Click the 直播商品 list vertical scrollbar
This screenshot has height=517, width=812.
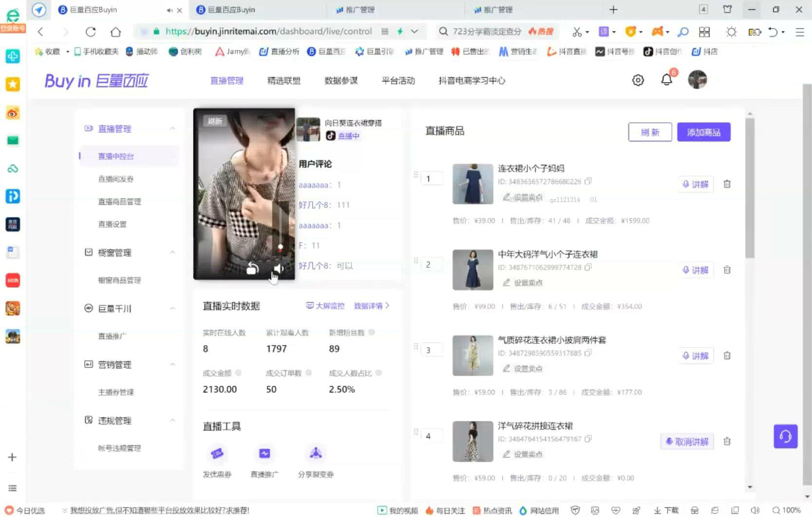(x=750, y=187)
